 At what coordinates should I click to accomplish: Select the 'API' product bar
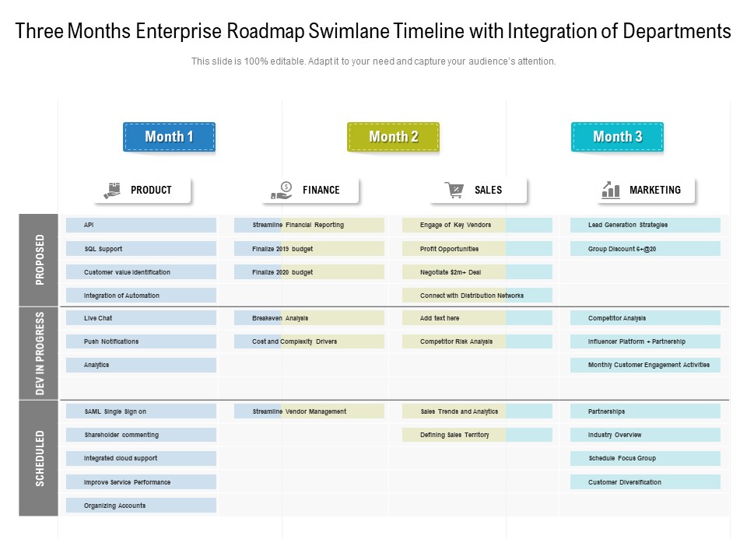141,225
